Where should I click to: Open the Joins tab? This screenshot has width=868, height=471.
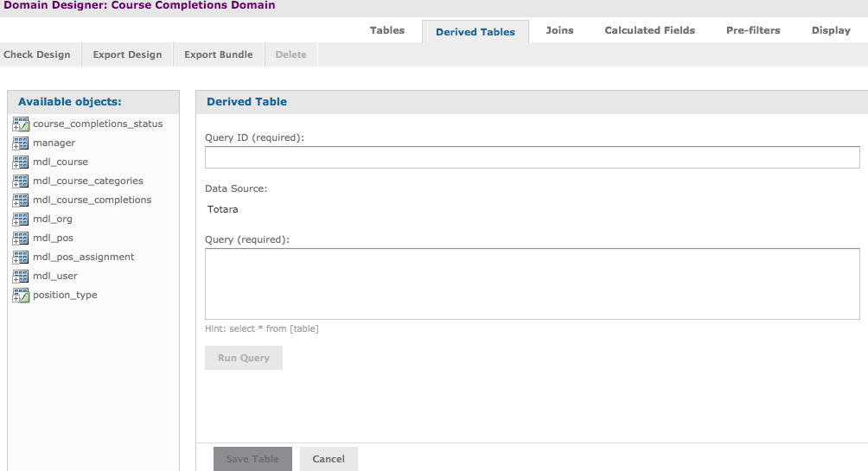click(x=559, y=30)
